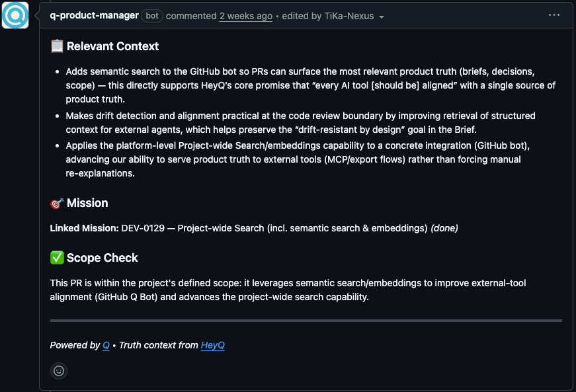Image resolution: width=576 pixels, height=392 pixels.
Task: Click the q-product-manager avatar image
Action: click(15, 15)
